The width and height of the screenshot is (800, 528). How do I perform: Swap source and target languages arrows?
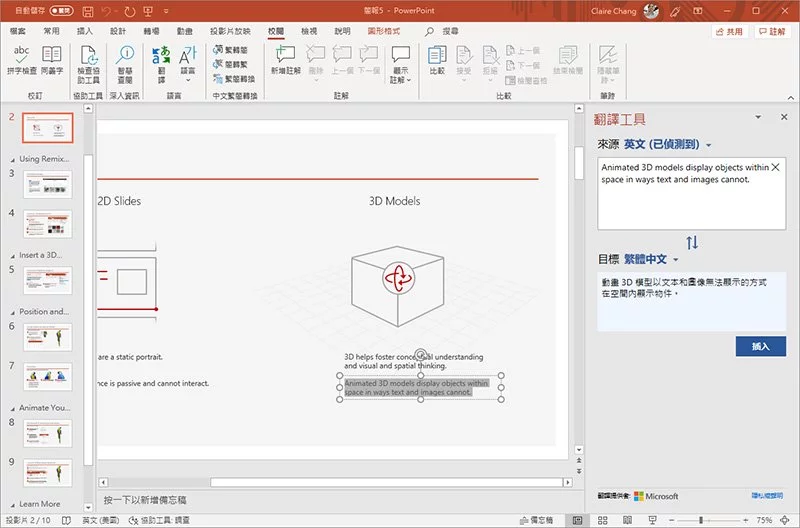tap(692, 242)
